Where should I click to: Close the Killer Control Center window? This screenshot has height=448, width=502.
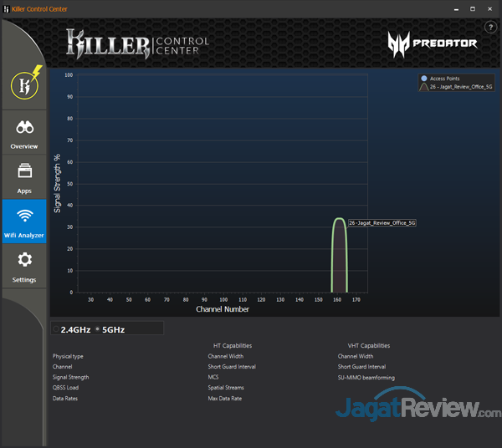coord(491,8)
